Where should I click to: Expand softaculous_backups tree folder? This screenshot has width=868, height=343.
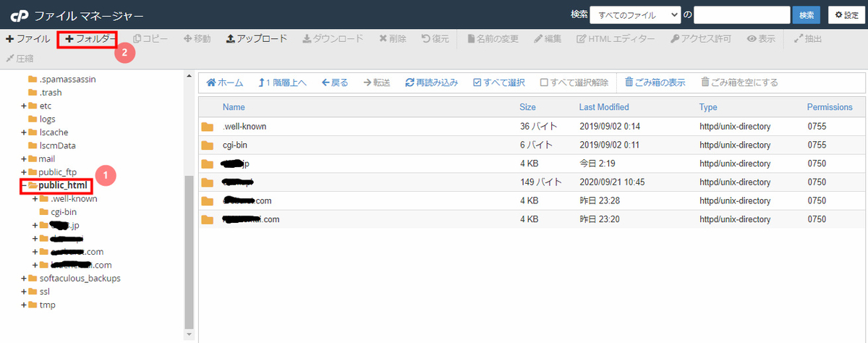point(24,278)
